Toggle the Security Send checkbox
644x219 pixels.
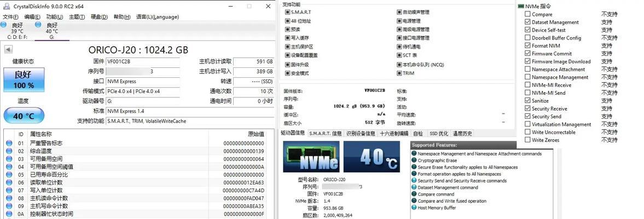click(527, 116)
